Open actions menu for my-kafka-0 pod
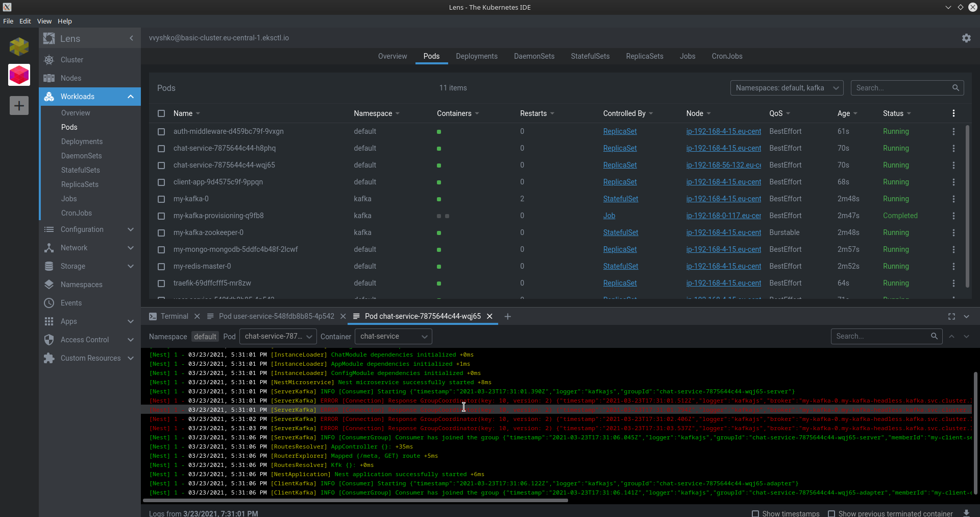Image resolution: width=980 pixels, height=517 pixels. coord(953,199)
